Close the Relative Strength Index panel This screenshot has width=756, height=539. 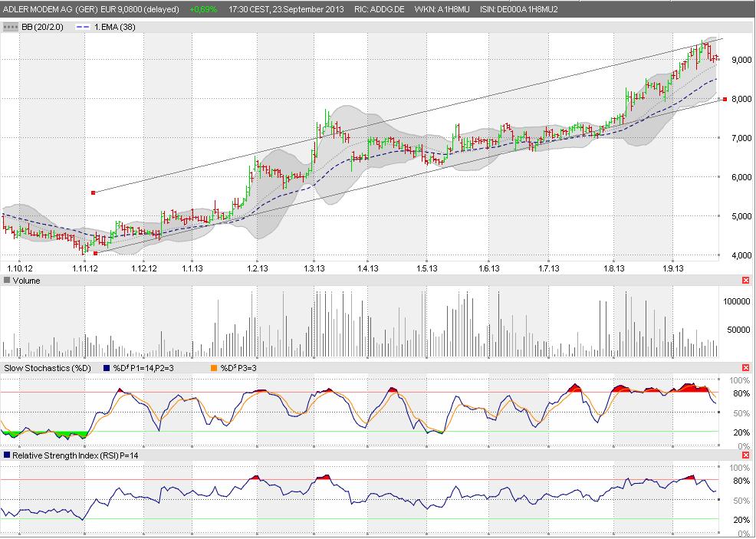(x=745, y=455)
